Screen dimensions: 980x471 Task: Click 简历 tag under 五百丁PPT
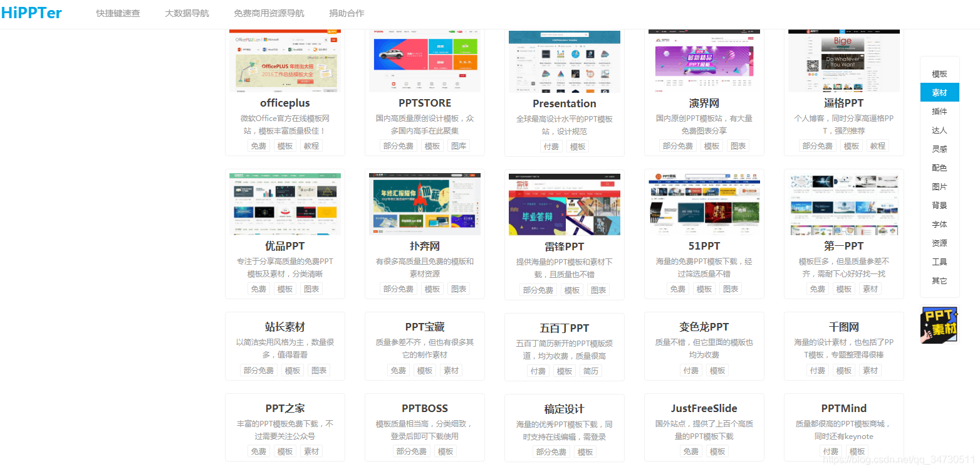tap(591, 371)
